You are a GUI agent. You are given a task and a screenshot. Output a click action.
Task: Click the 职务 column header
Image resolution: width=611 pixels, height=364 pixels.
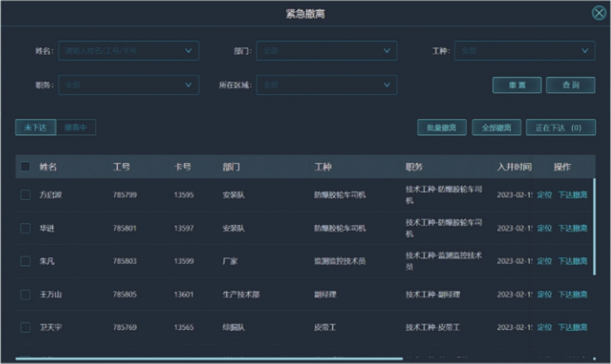click(414, 166)
